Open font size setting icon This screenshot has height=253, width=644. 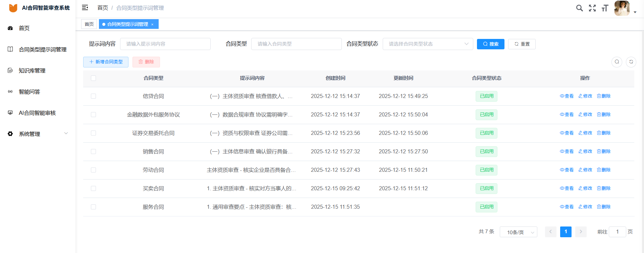tap(605, 8)
